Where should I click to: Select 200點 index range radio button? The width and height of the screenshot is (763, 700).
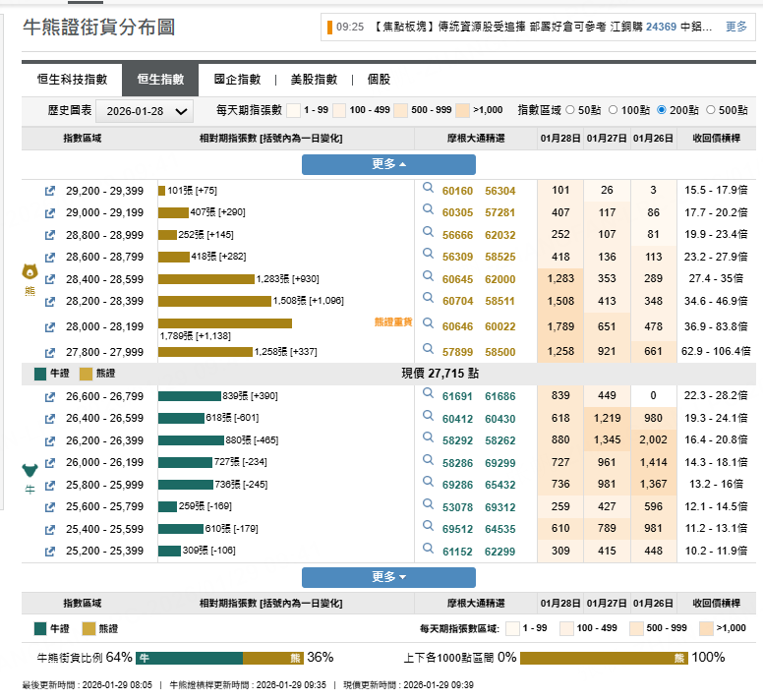(x=662, y=110)
